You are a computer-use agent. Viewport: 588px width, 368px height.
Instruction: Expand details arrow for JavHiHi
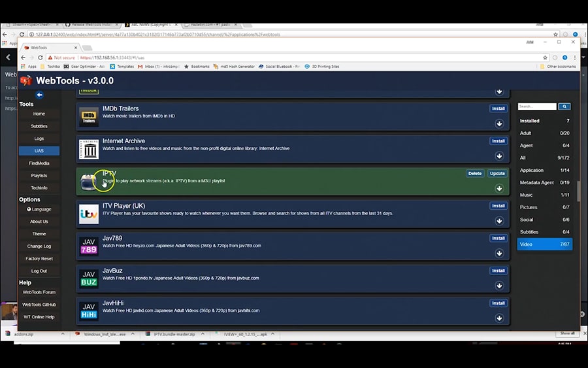[499, 318]
